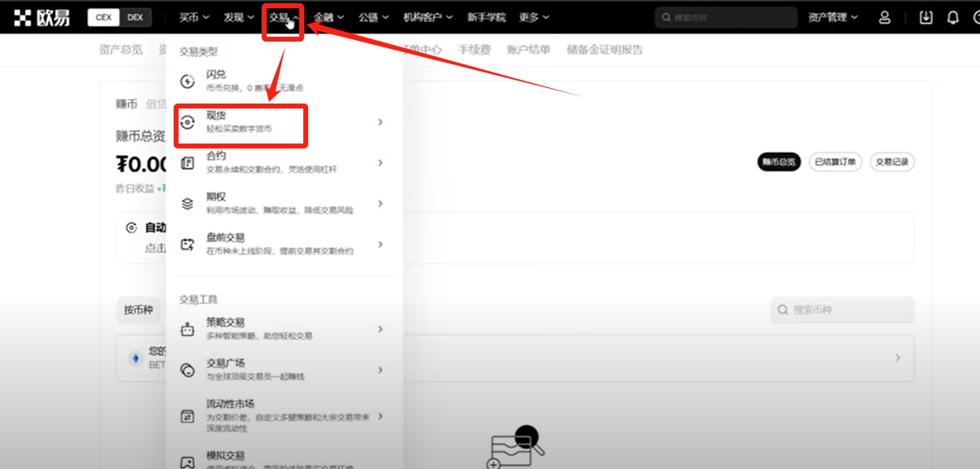The width and height of the screenshot is (980, 469).
Task: Expand the 买币 dropdown menu
Action: tap(194, 17)
